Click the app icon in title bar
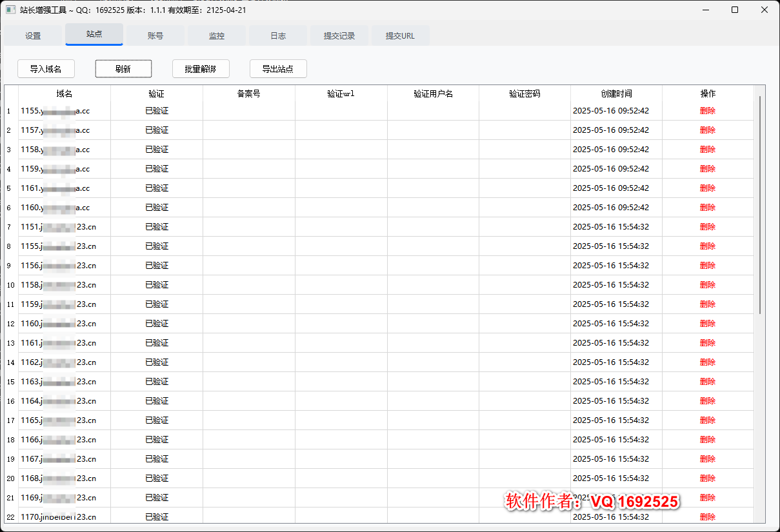Screen dimensions: 780x532 tap(11, 10)
